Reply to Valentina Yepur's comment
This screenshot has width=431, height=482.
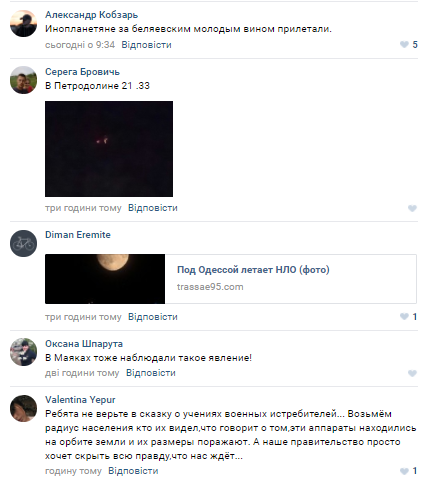click(x=133, y=471)
